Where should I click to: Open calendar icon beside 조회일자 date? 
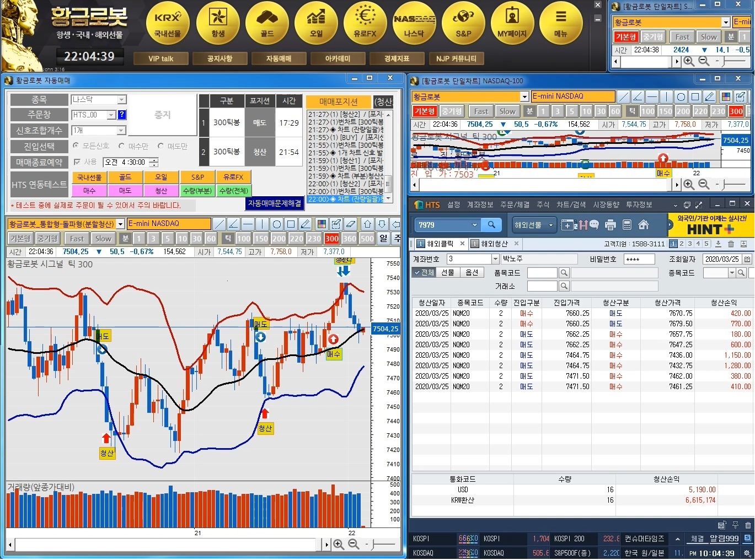click(747, 259)
